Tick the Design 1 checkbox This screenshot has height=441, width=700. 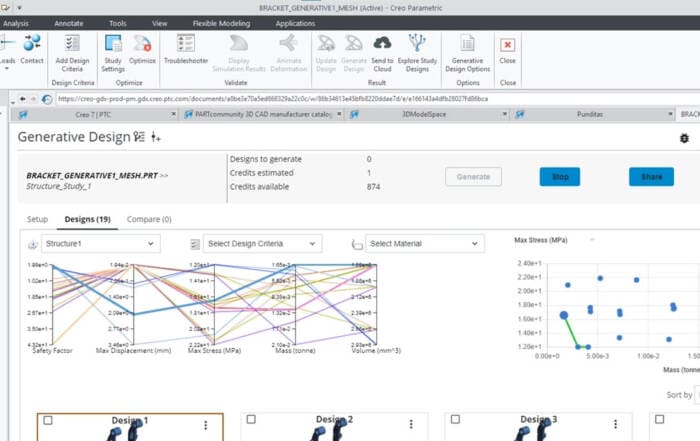(x=48, y=420)
